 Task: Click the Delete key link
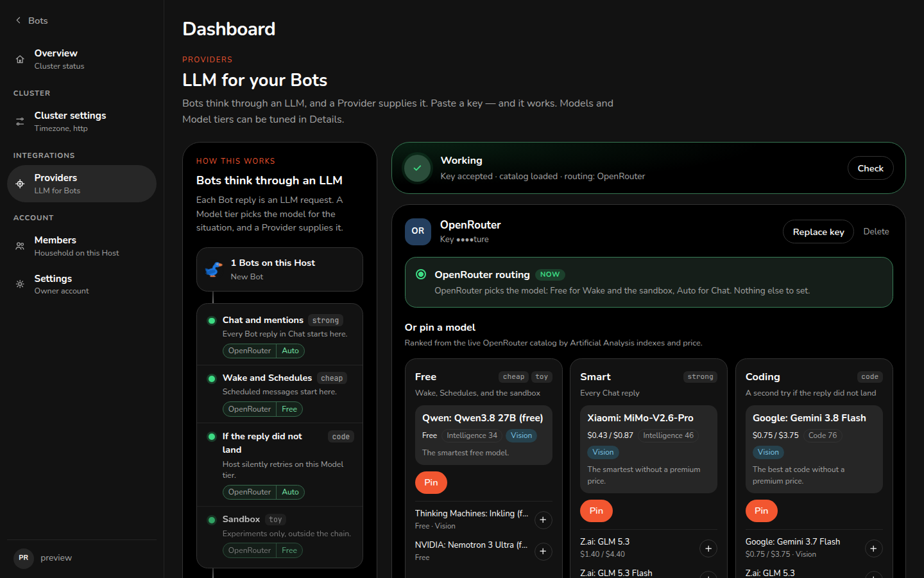click(876, 232)
